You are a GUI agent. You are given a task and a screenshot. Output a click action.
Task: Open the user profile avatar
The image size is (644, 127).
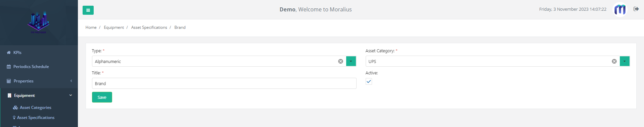[620, 9]
